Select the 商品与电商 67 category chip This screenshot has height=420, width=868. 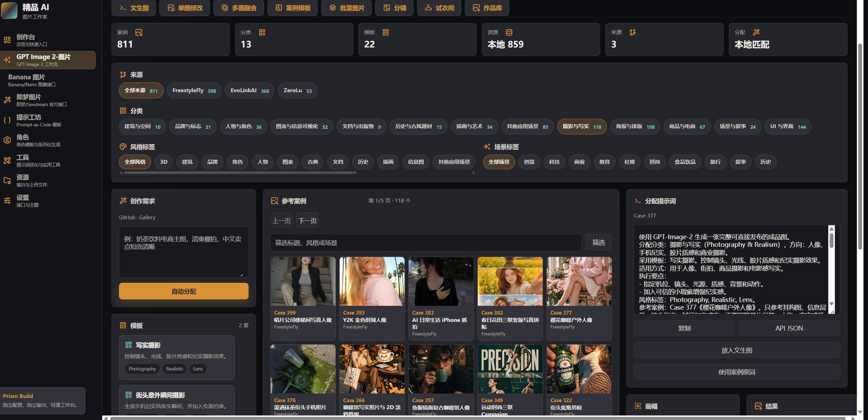(x=687, y=126)
